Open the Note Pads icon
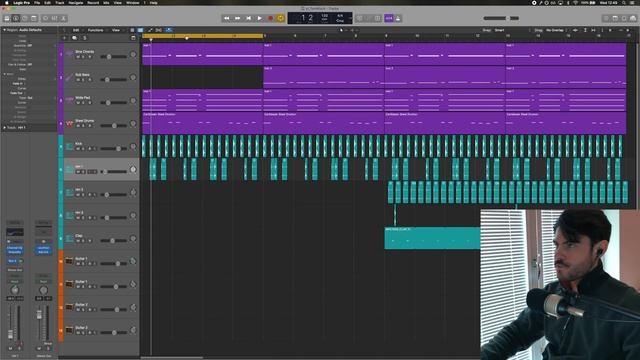Screen dimensions: 640x360 (x=615, y=18)
